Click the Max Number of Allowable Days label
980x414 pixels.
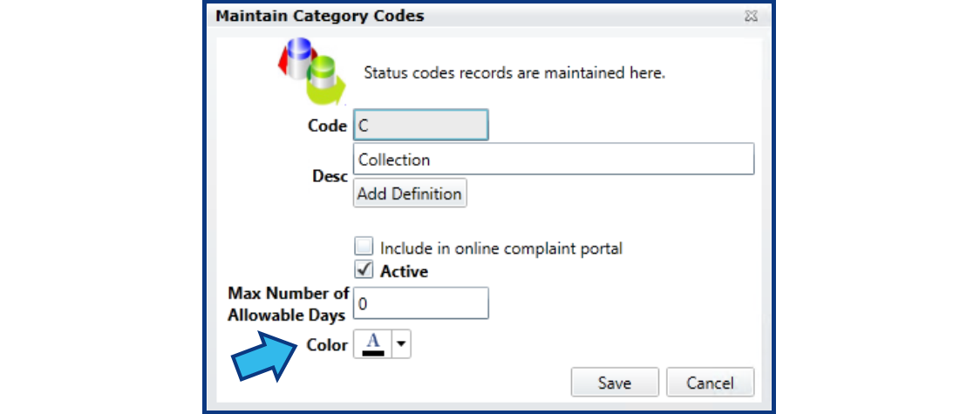point(288,304)
